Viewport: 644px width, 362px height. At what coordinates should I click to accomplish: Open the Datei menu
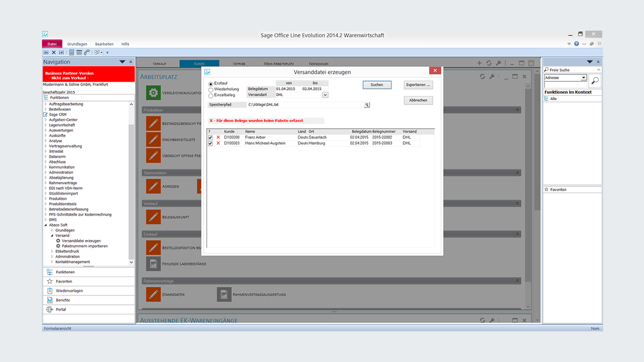click(x=52, y=44)
